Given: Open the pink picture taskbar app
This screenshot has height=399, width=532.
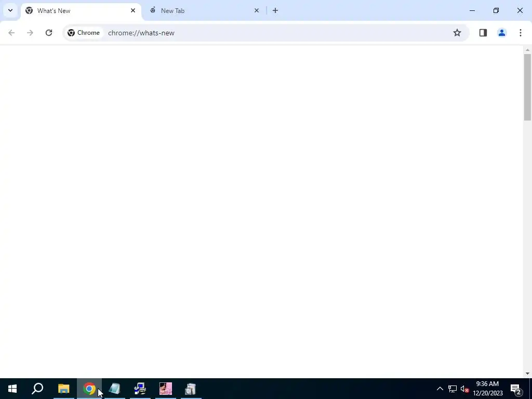Looking at the screenshot, I should click(166, 389).
